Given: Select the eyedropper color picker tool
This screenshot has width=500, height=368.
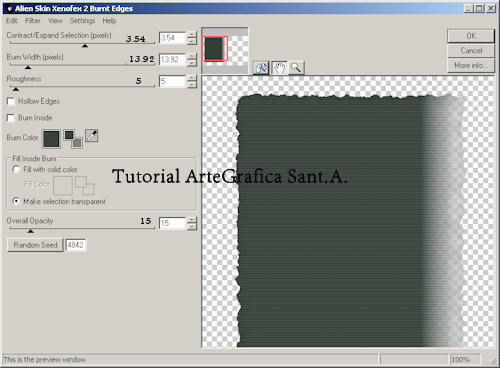Looking at the screenshot, I should pos(92,136).
